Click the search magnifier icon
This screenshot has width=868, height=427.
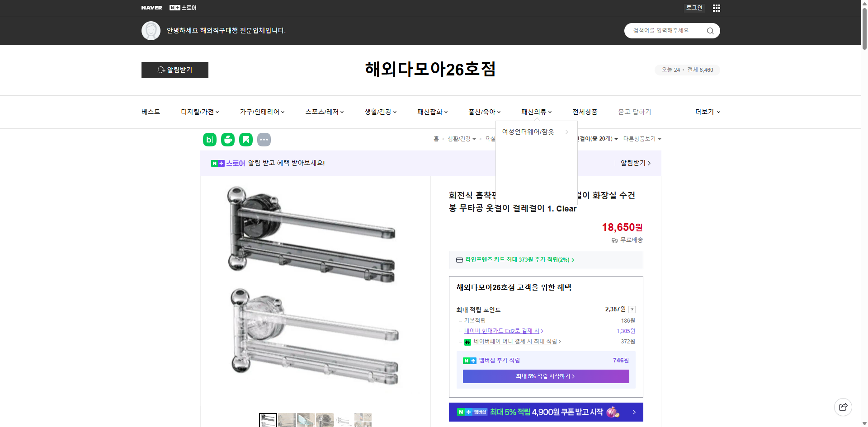(x=710, y=30)
